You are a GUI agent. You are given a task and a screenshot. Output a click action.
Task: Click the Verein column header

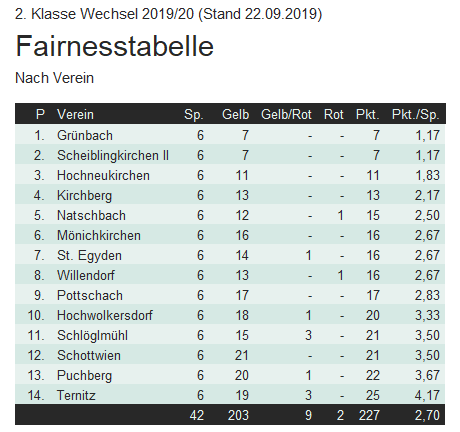75,114
